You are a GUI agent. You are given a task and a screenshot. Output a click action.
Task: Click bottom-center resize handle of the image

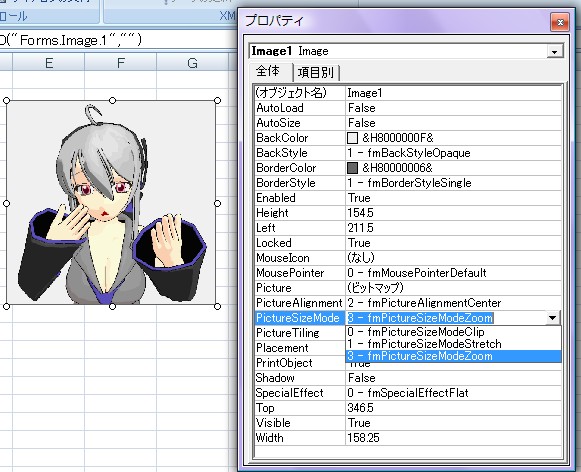[x=112, y=306]
